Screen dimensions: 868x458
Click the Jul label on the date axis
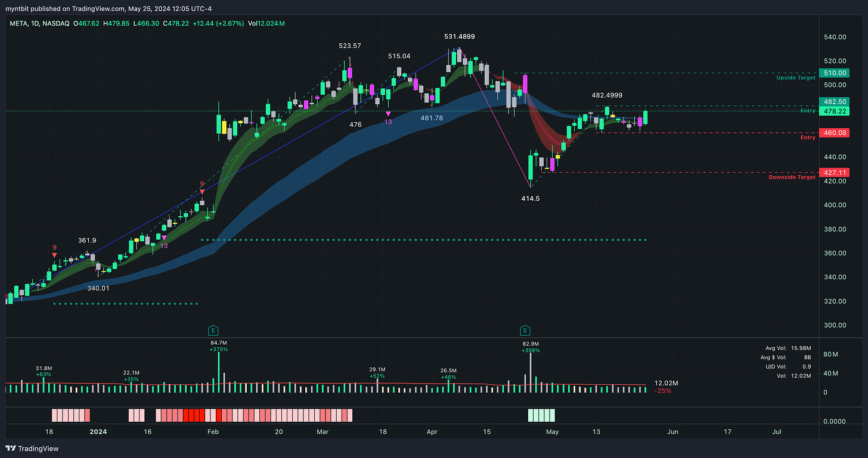[x=777, y=431]
